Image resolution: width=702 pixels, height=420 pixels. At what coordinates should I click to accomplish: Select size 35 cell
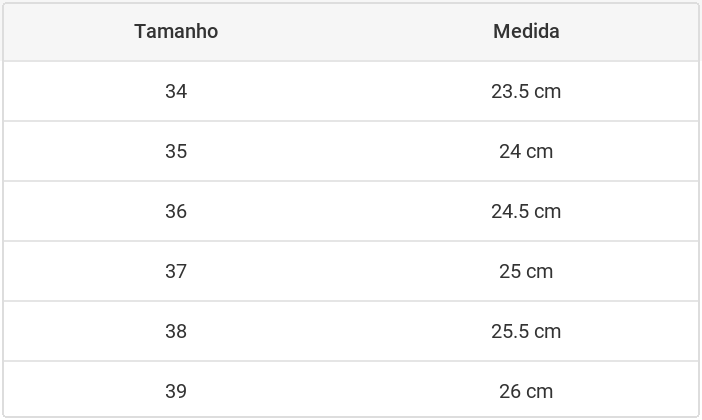coord(176,151)
